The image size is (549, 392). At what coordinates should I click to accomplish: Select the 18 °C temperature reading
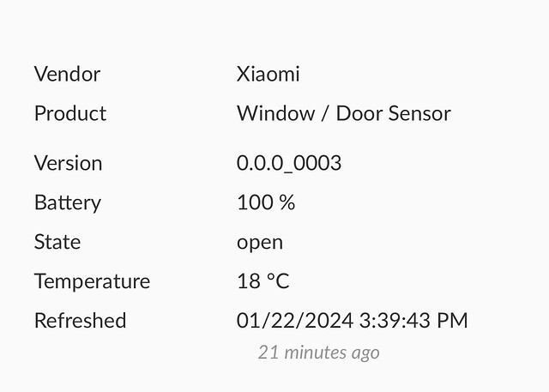pos(263,281)
